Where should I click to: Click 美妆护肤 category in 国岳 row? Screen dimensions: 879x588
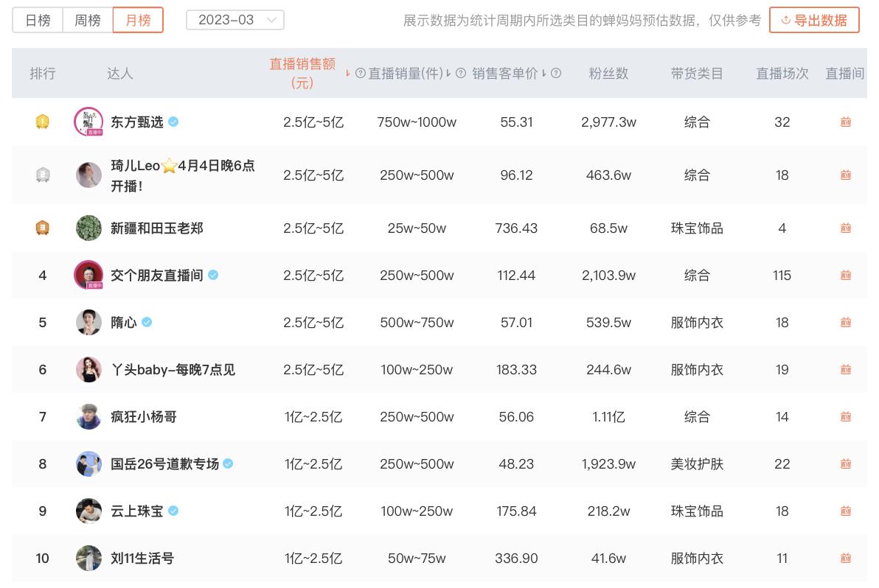click(697, 464)
